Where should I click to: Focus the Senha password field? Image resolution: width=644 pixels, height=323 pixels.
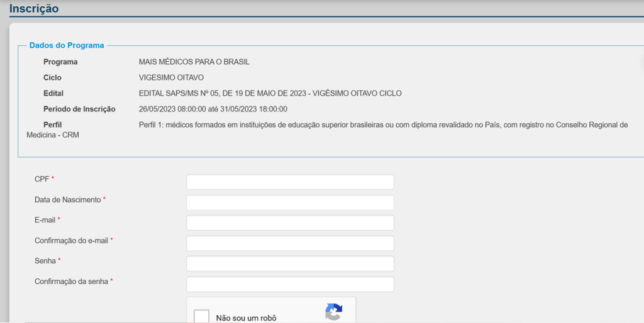tap(290, 264)
